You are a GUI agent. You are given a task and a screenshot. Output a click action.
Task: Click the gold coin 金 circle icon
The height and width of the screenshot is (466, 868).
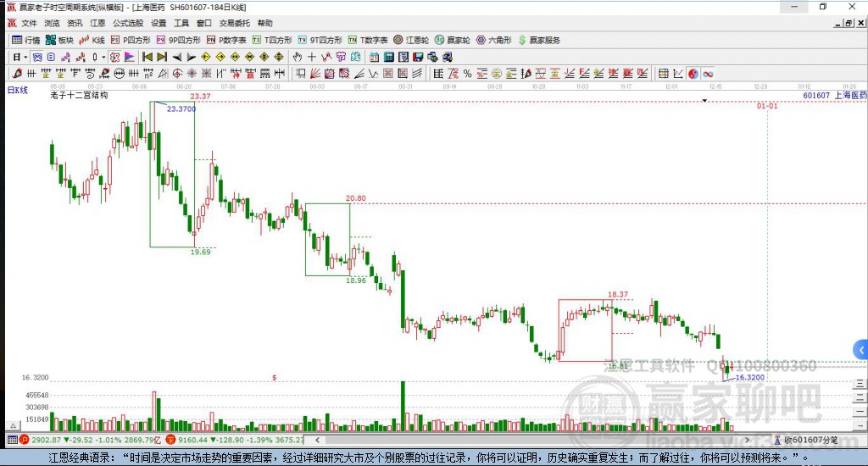[497, 74]
